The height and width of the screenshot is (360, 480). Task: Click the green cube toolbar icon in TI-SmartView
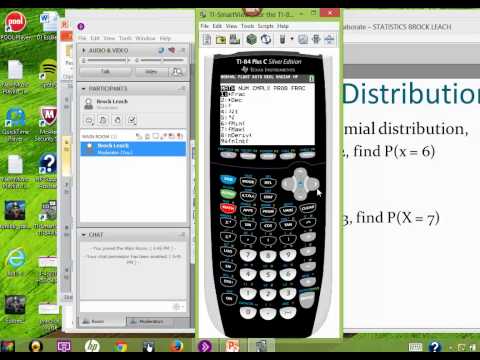251,39
